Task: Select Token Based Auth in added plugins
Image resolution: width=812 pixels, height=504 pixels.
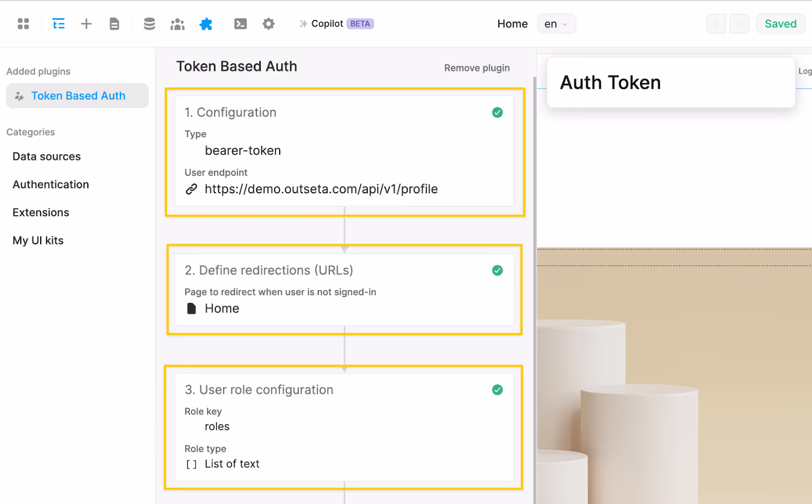Action: click(77, 96)
